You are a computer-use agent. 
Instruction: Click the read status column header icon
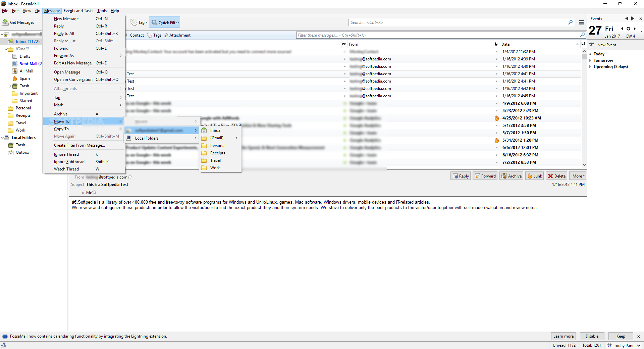click(344, 44)
